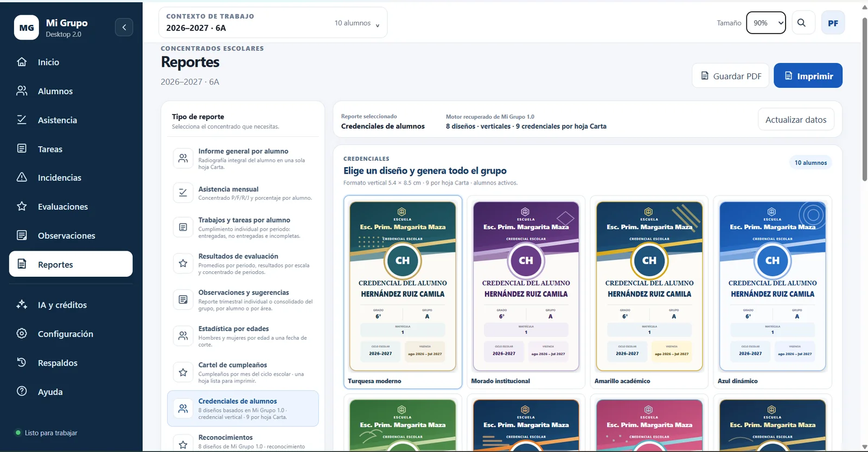Select the Turquesa moderno credential design
868x452 pixels.
point(403,292)
